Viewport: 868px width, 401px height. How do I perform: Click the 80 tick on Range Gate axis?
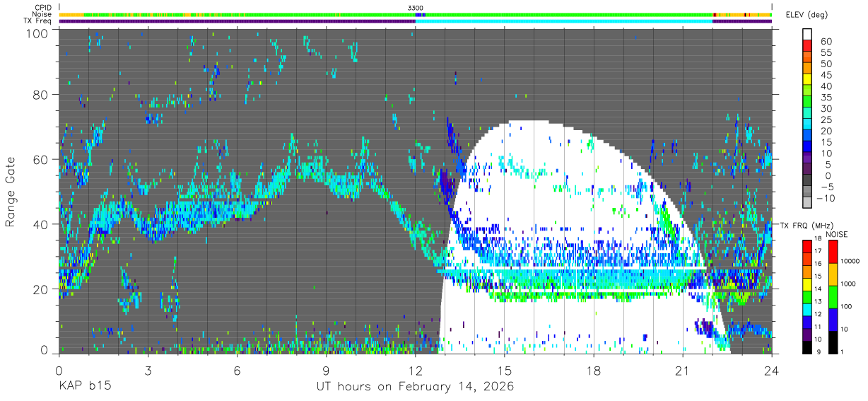[x=40, y=94]
